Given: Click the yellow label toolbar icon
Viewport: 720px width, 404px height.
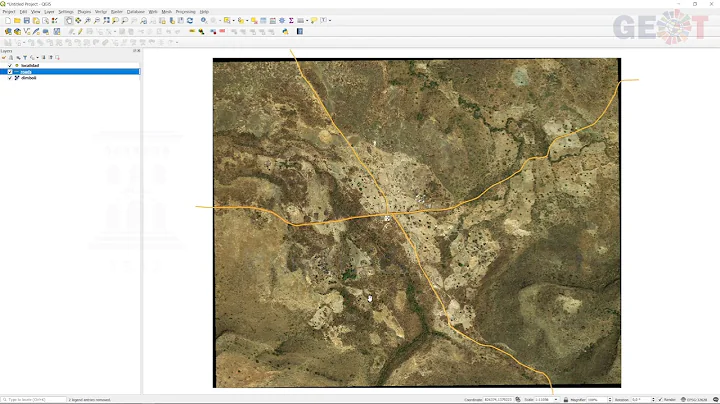Looking at the screenshot, I should (192, 31).
